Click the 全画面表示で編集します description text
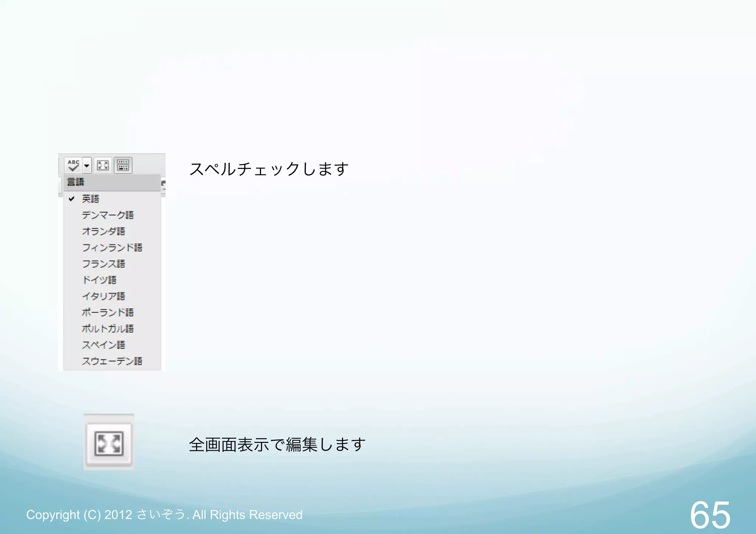Image resolution: width=756 pixels, height=534 pixels. point(277,444)
